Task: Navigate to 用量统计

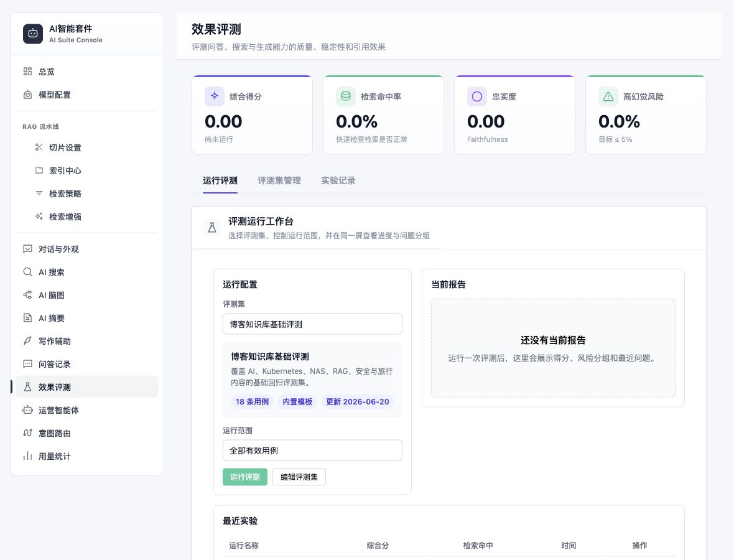Action: [x=87, y=455]
